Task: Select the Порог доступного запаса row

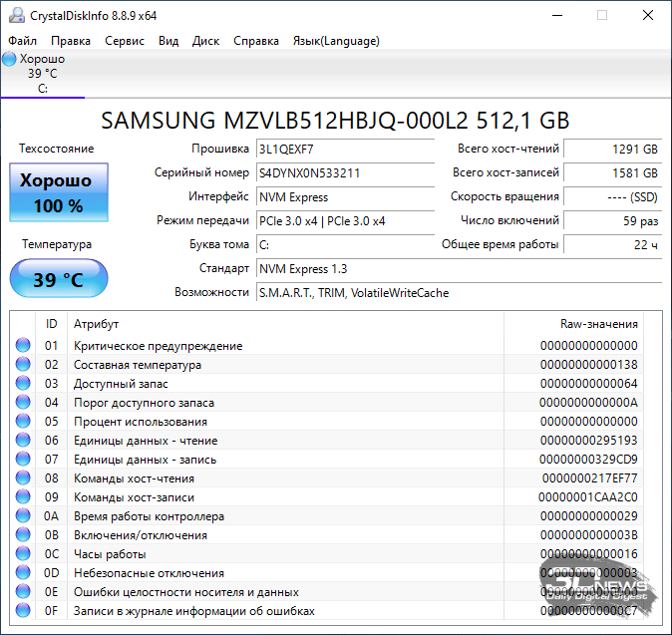Action: tap(327, 402)
